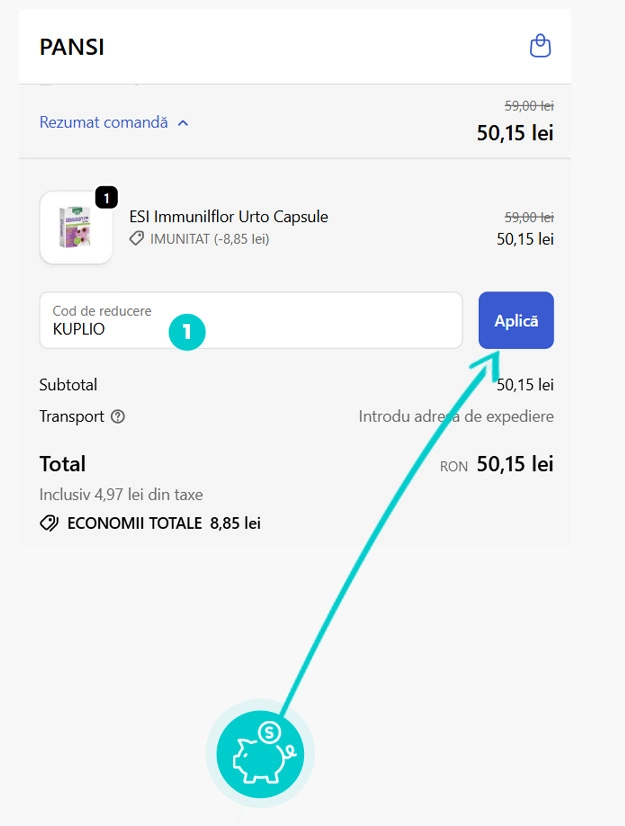Viewport: 625px width, 826px height.
Task: Click the IMUNITAT discount tag icon
Action: click(x=137, y=239)
